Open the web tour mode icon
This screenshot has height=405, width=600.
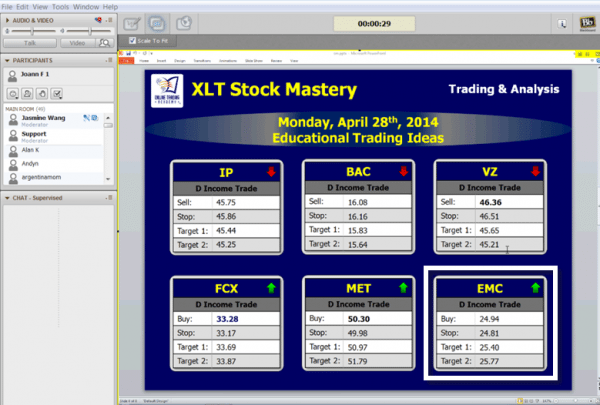tap(186, 21)
